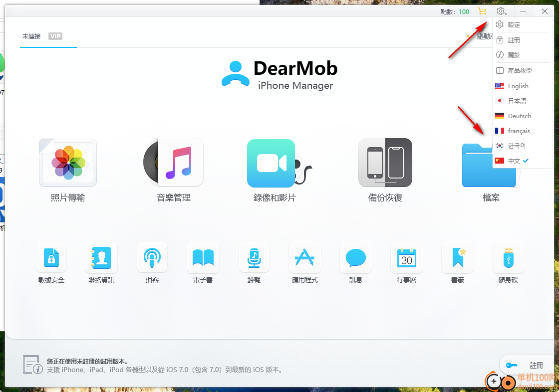
Task: Open 產品教學 tutorial entry
Action: [522, 70]
